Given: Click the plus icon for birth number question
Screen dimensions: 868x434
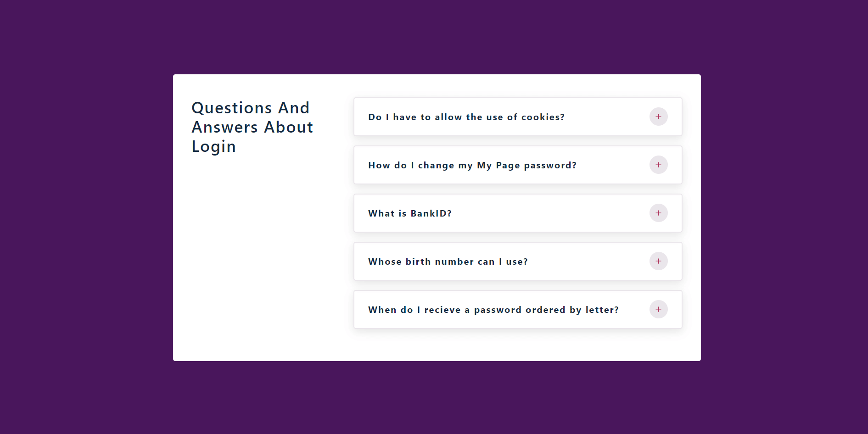Looking at the screenshot, I should (658, 261).
